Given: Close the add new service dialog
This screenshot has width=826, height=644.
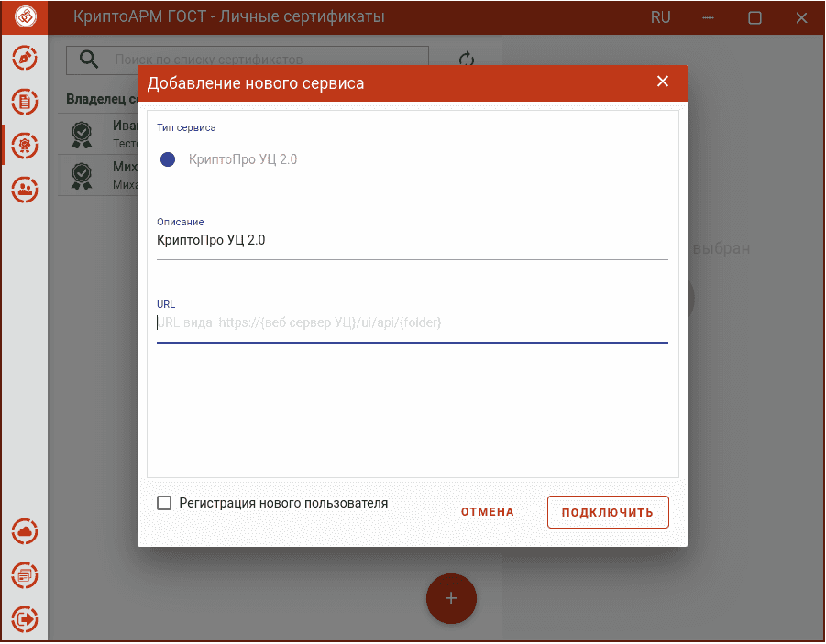Looking at the screenshot, I should [x=663, y=82].
